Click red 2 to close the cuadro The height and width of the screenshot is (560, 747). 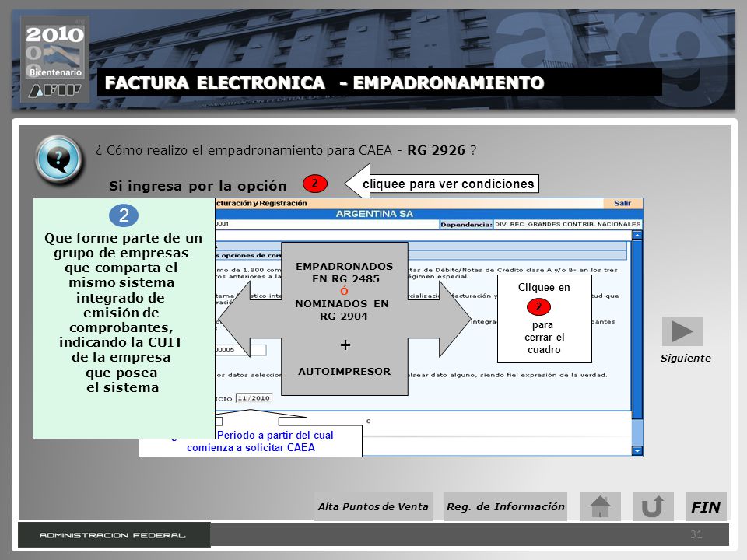[538, 306]
